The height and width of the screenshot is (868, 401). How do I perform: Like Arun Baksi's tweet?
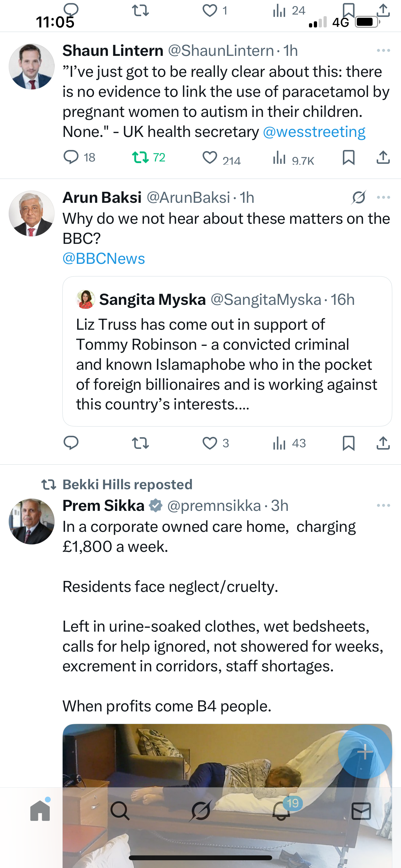click(x=210, y=443)
